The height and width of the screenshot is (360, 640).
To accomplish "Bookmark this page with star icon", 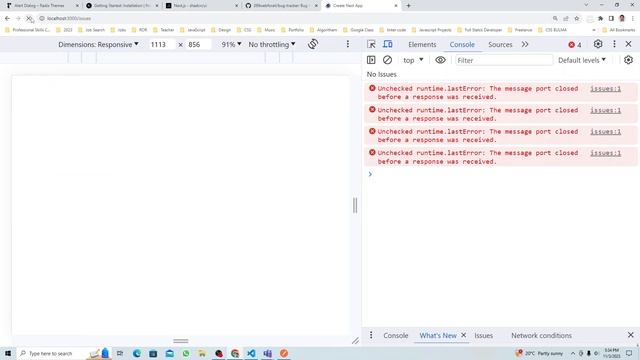I will pos(577,18).
